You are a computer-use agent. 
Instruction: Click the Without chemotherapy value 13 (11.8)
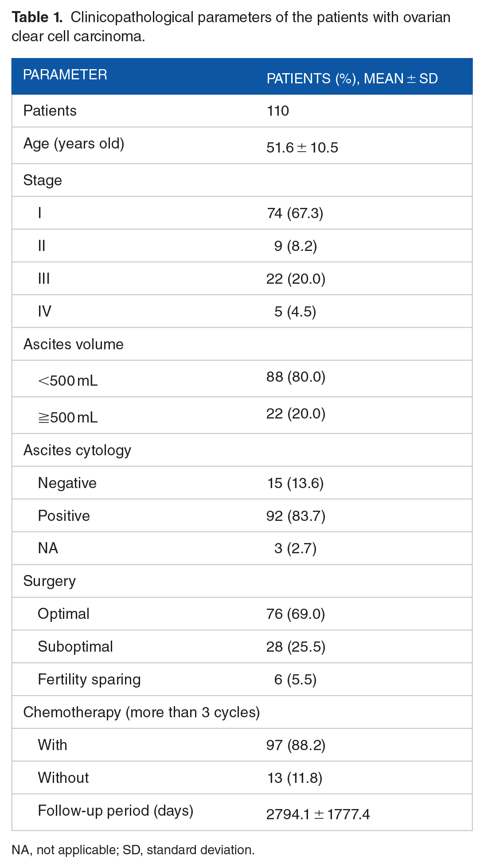tap(295, 778)
